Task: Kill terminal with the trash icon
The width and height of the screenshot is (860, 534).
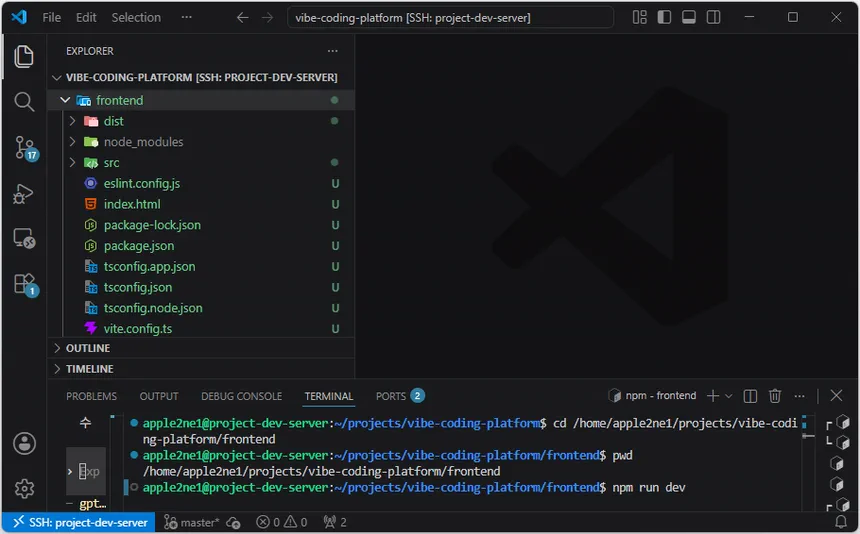Action: 775,396
